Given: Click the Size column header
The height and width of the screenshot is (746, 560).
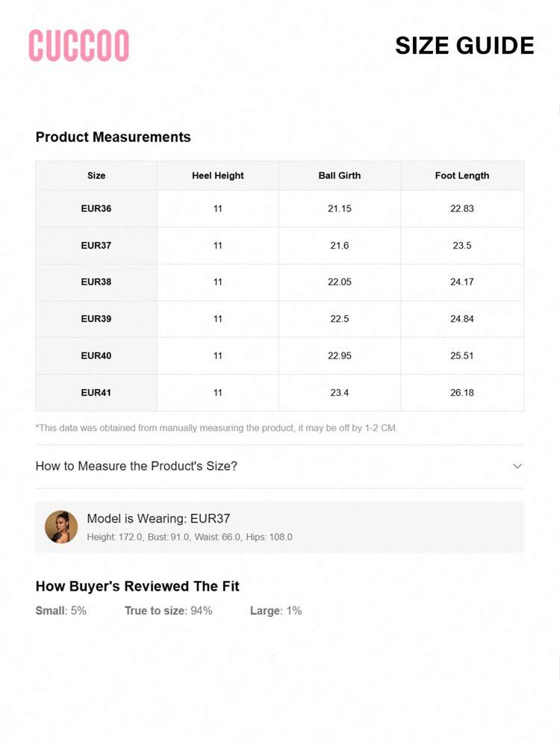Looking at the screenshot, I should (96, 175).
